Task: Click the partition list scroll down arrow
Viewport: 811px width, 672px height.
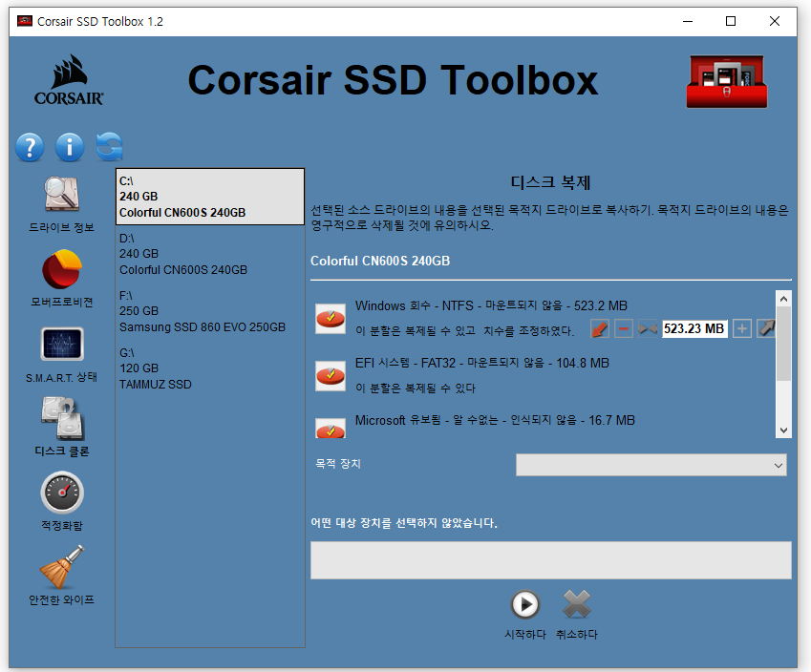Action: [x=783, y=430]
